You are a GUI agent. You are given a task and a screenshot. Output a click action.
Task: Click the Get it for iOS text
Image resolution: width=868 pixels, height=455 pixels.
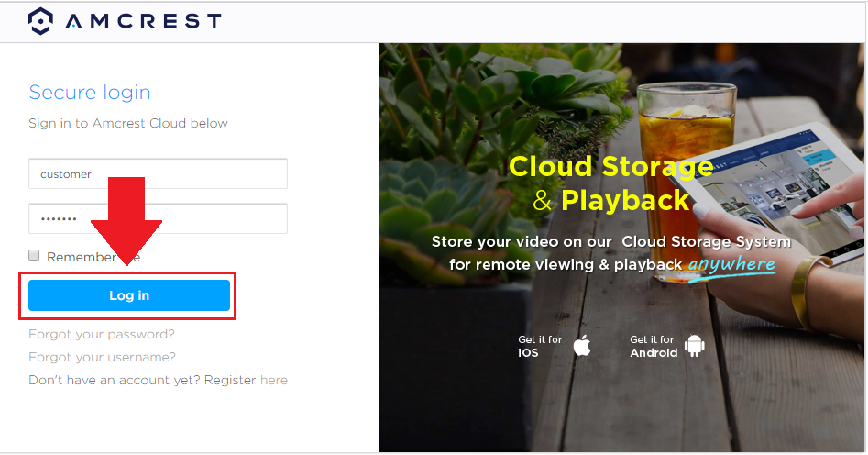pyautogui.click(x=540, y=346)
